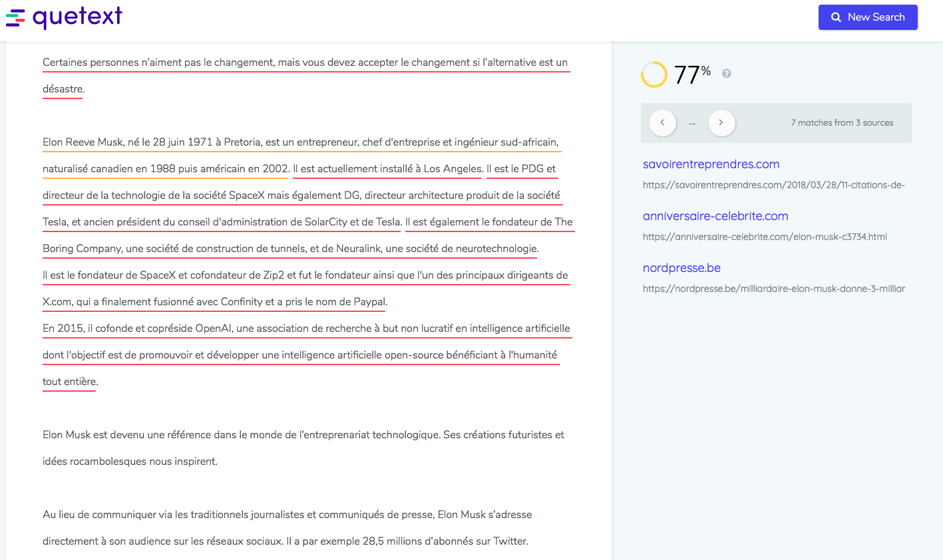Click line starting 'Au lieu de communiquer via'
This screenshot has width=943, height=560.
click(x=287, y=515)
